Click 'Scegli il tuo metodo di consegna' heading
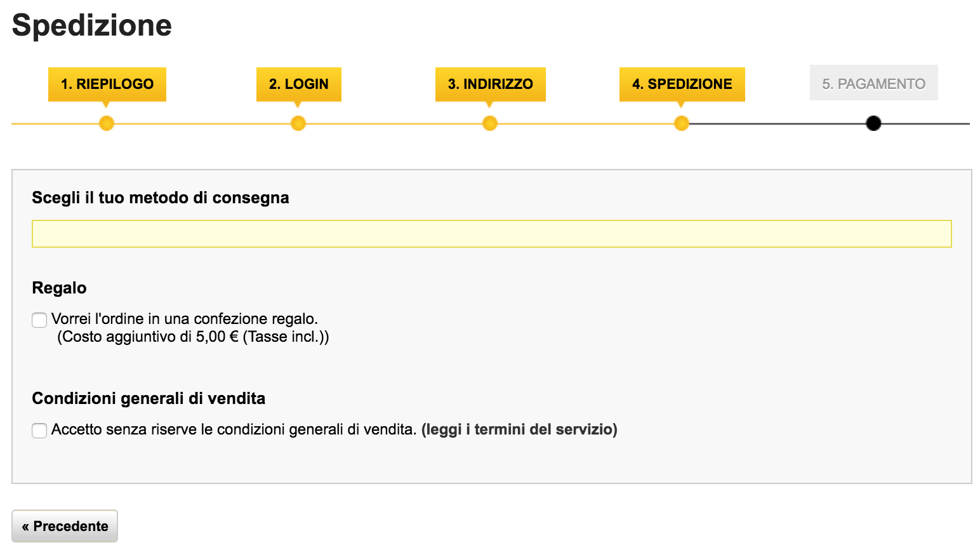 (161, 198)
